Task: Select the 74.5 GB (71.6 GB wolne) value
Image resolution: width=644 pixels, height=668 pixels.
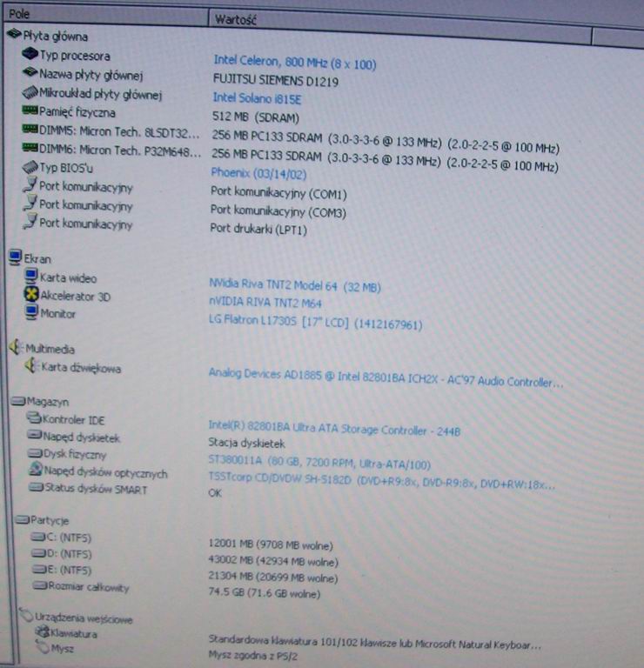Action: pos(265,592)
